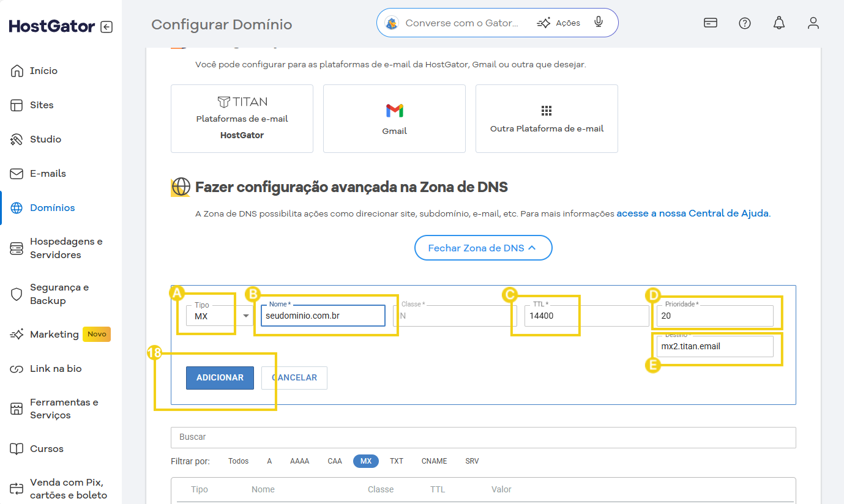Screen dimensions: 844x504
Task: Filter DNS records by TXT
Action: click(397, 461)
